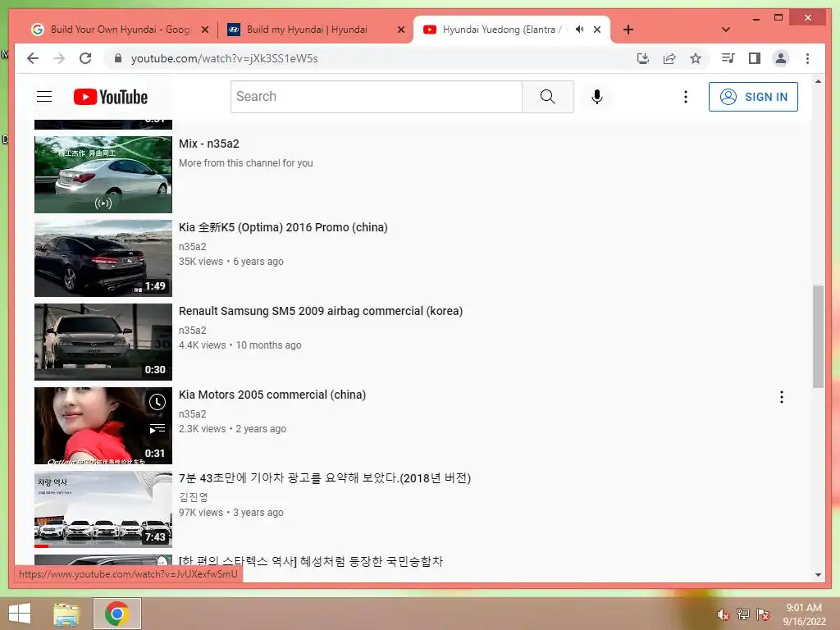Click channel name 김진영
This screenshot has height=630, width=840.
[194, 497]
